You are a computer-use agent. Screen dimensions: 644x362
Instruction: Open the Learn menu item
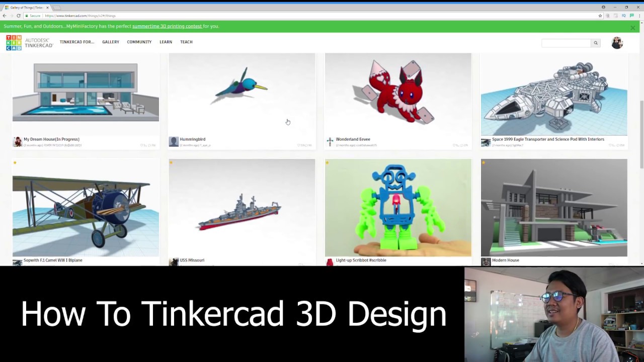tap(166, 42)
